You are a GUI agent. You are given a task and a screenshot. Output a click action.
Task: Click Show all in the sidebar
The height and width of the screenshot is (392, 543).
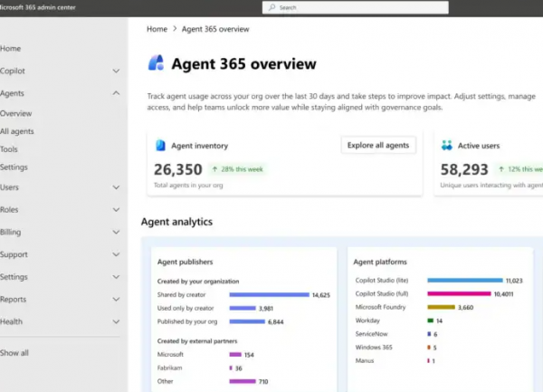point(14,353)
